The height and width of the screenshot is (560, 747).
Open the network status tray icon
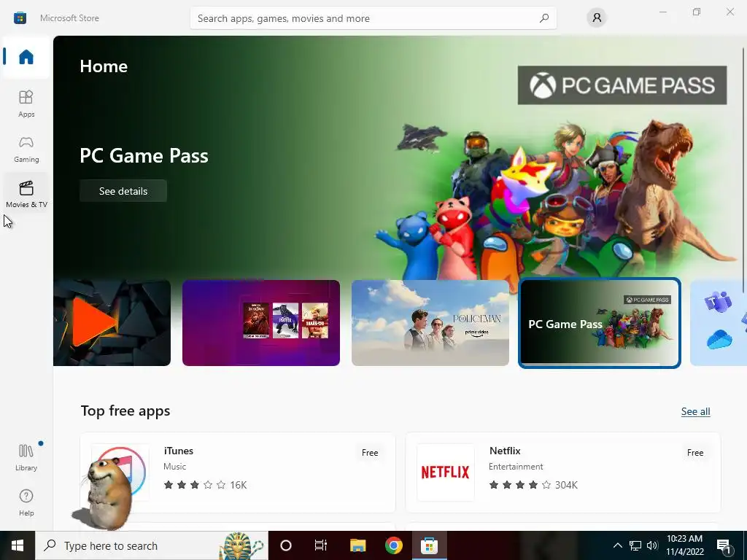pyautogui.click(x=635, y=545)
